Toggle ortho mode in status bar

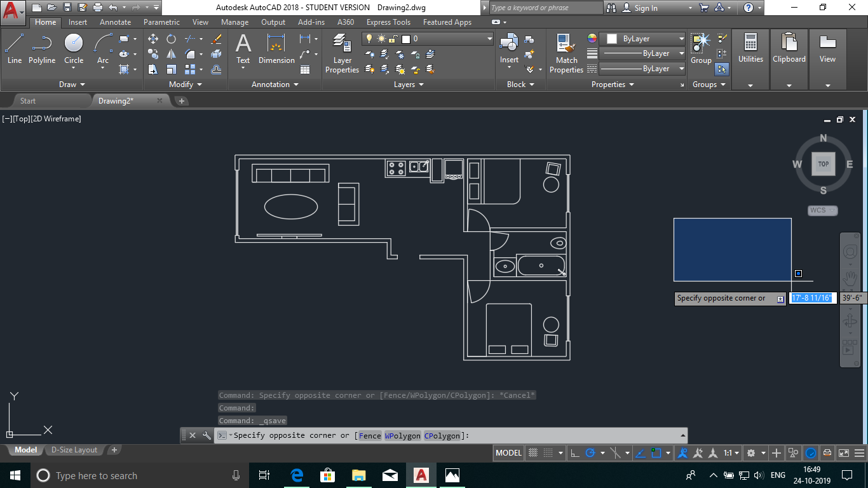574,453
